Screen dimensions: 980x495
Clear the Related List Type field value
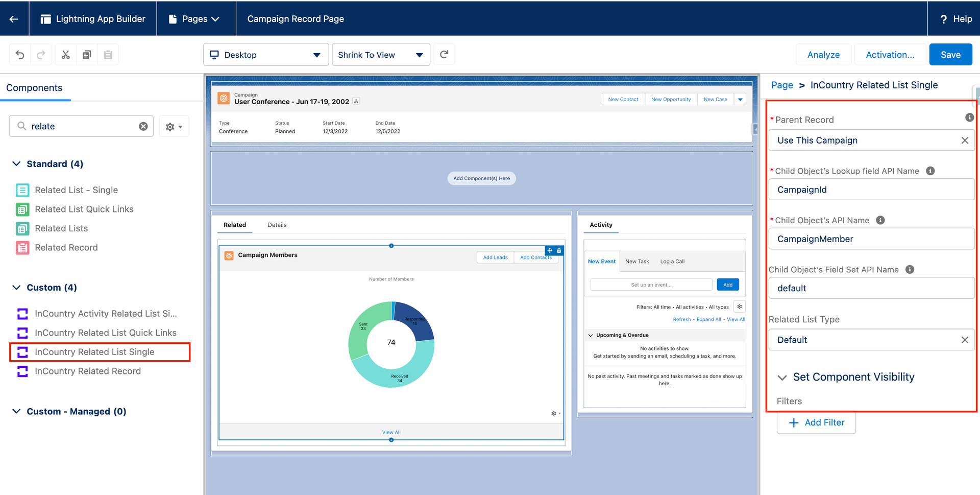click(x=965, y=339)
